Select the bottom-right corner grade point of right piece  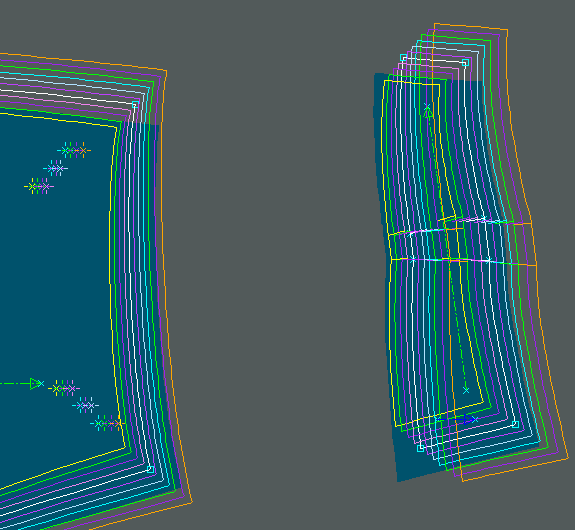pos(515,424)
